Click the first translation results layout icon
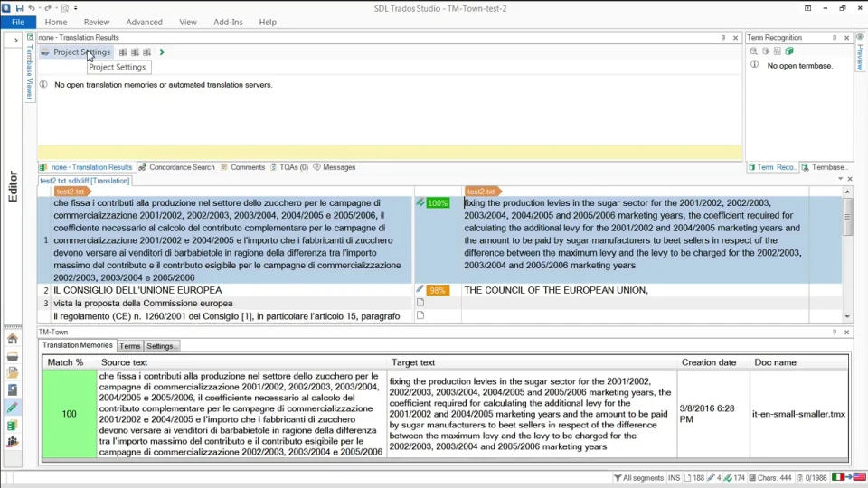Image resolution: width=868 pixels, height=488 pixels. [x=123, y=52]
